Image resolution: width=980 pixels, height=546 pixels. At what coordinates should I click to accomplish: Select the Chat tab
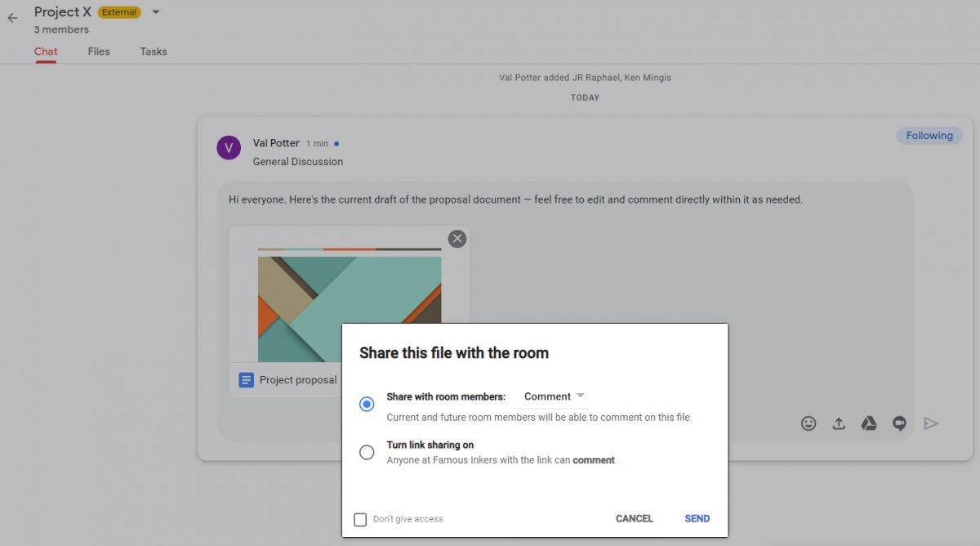coord(46,51)
